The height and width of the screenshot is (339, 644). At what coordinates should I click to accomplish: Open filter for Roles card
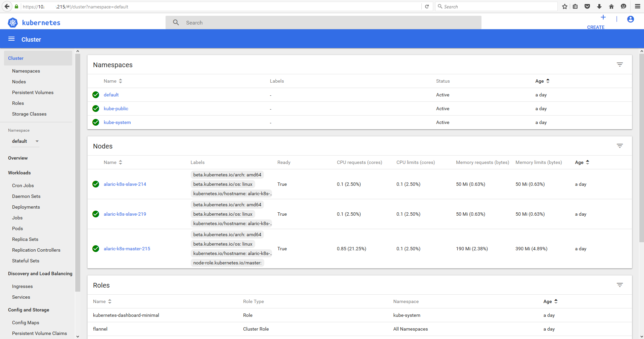click(x=619, y=285)
